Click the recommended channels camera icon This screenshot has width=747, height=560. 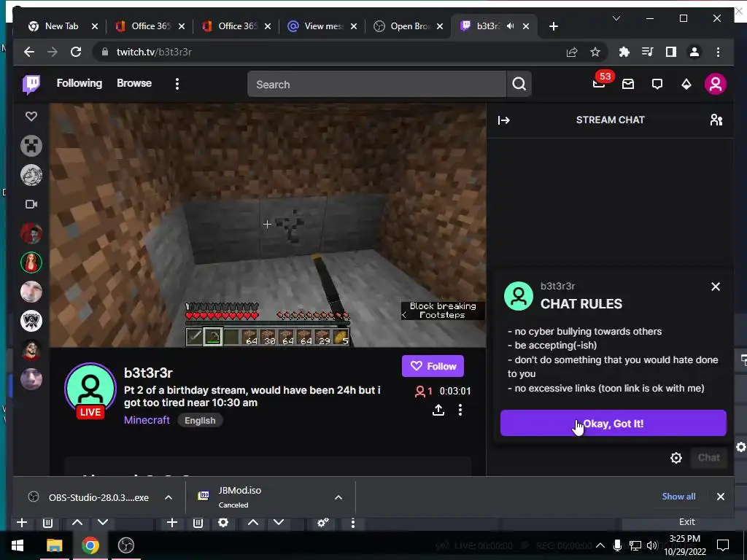[x=31, y=204]
